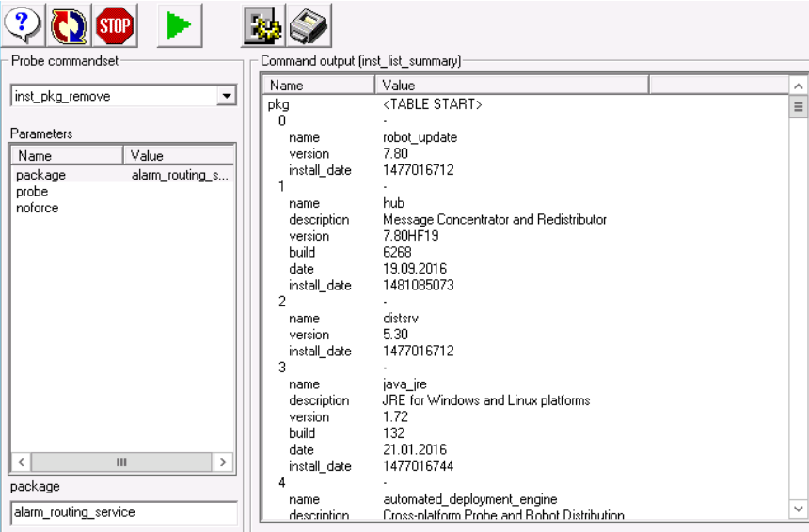Select the probe parameter row
This screenshot has width=809, height=532.
[32, 192]
